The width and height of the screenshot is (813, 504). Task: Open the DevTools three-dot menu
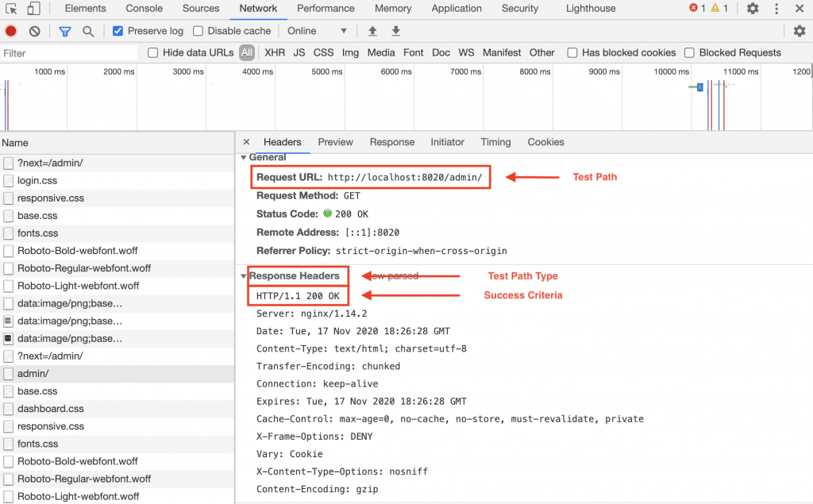click(x=776, y=8)
